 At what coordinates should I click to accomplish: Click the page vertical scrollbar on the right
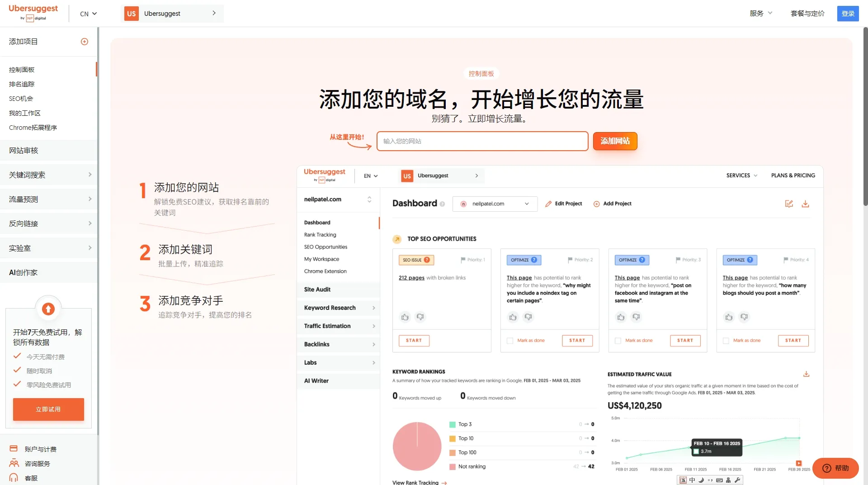[865, 117]
